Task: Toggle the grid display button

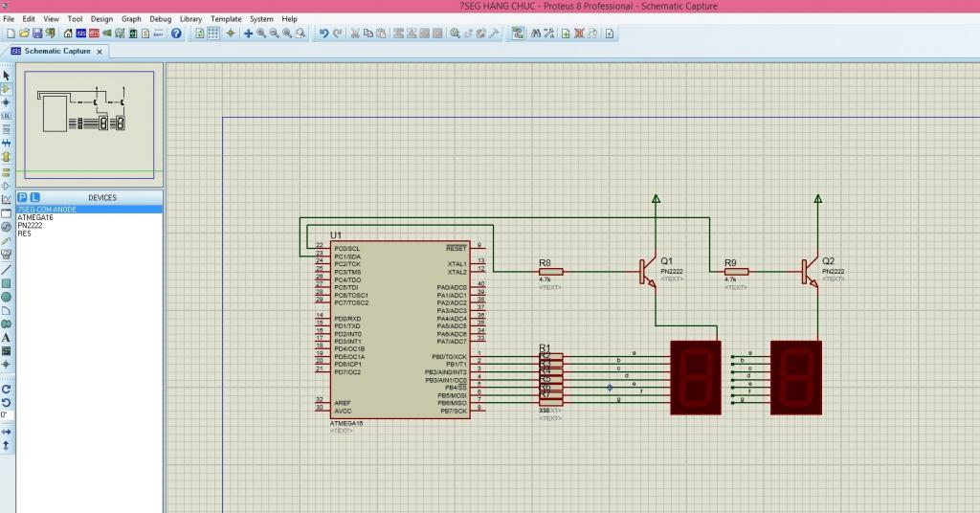Action: click(x=213, y=33)
